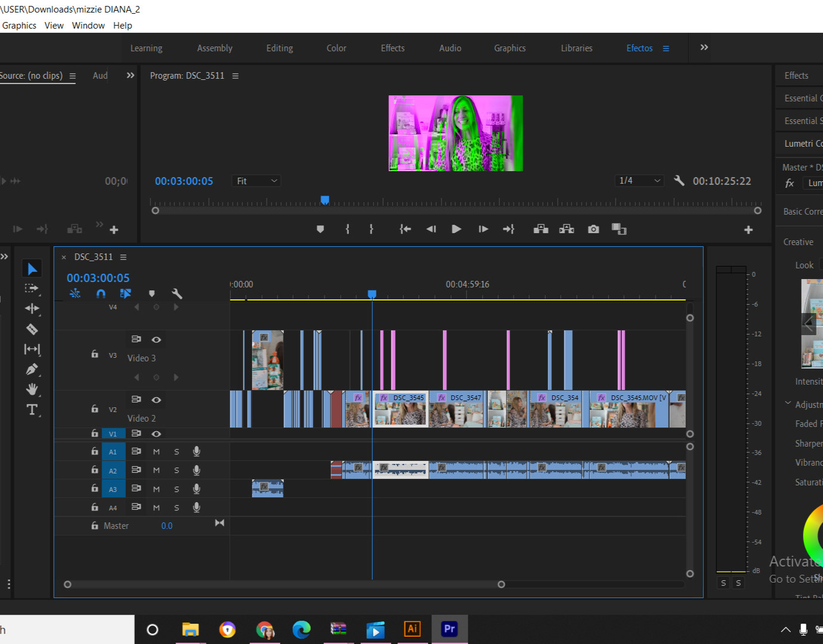Open Source panel menu
Image resolution: width=823 pixels, height=644 pixels.
(x=73, y=76)
